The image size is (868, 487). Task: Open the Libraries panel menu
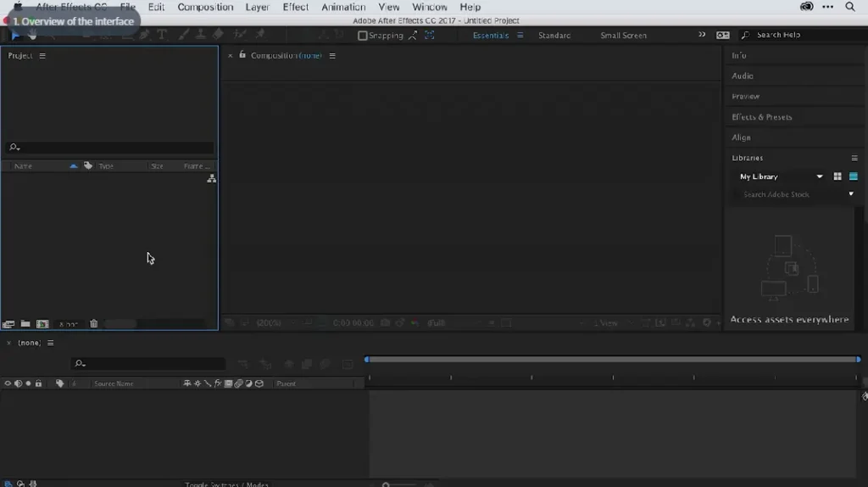click(x=854, y=158)
